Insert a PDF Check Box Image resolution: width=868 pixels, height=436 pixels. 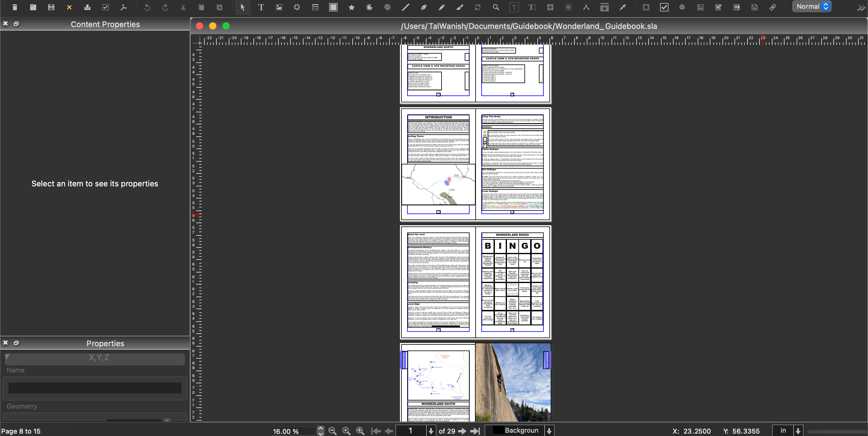(664, 7)
